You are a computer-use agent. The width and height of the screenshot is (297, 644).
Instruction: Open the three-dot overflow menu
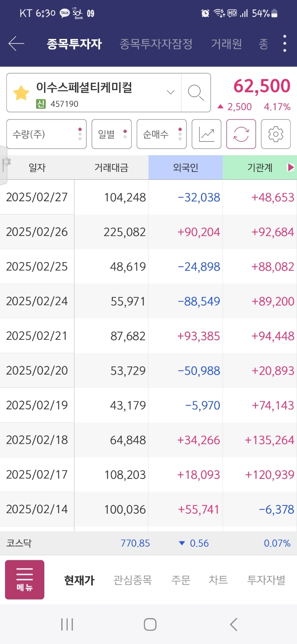click(x=285, y=43)
